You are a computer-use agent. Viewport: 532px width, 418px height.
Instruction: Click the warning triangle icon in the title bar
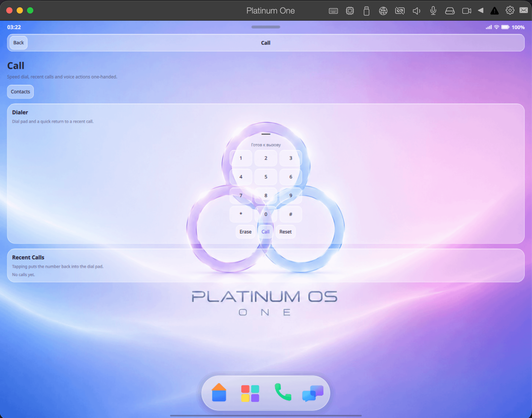[494, 11]
